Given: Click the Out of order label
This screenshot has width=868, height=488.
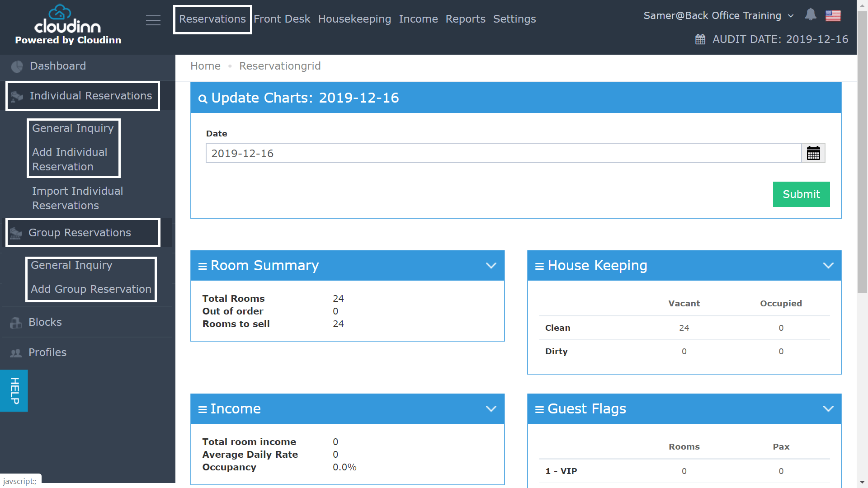Looking at the screenshot, I should (x=233, y=311).
